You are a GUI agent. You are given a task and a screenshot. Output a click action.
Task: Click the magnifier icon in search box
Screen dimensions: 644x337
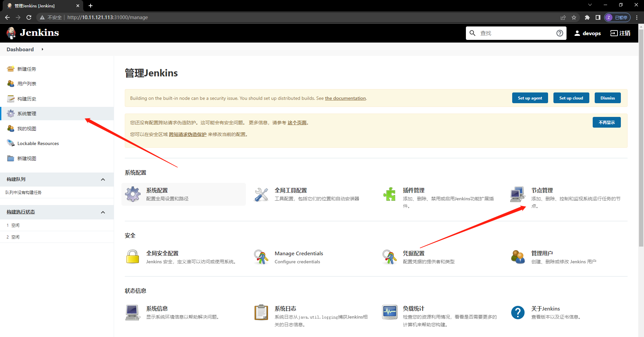pos(472,33)
